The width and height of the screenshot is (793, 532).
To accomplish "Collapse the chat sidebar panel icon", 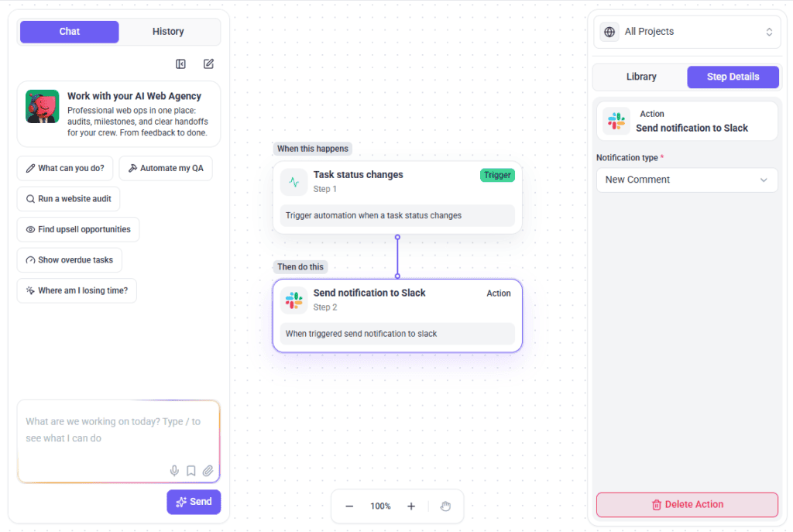I will [180, 63].
